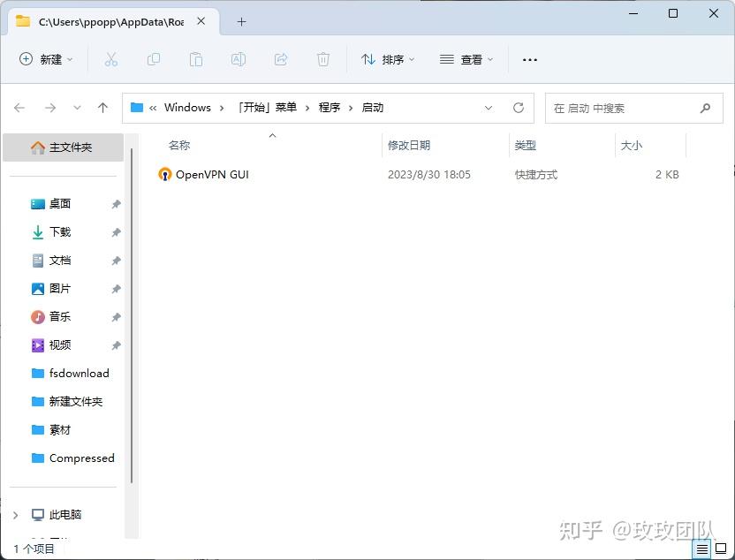Switch to large thumbnail view in status bar
Screen dimensions: 735x560
pos(720,548)
